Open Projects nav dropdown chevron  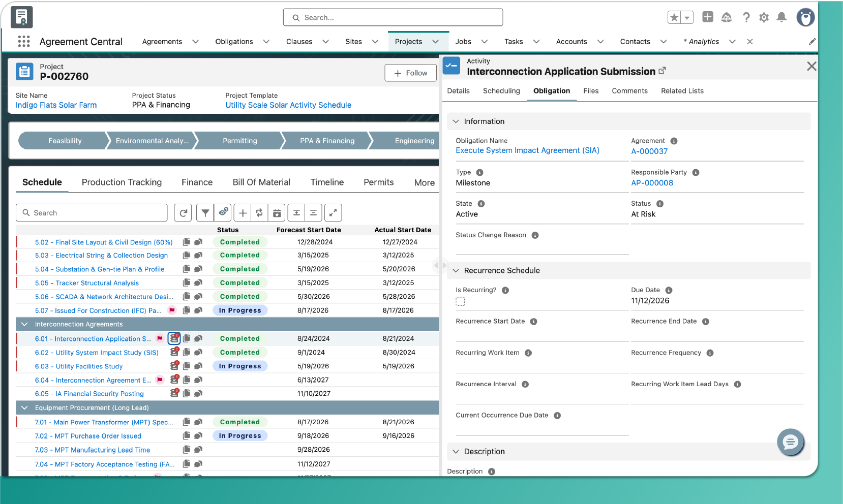[435, 42]
